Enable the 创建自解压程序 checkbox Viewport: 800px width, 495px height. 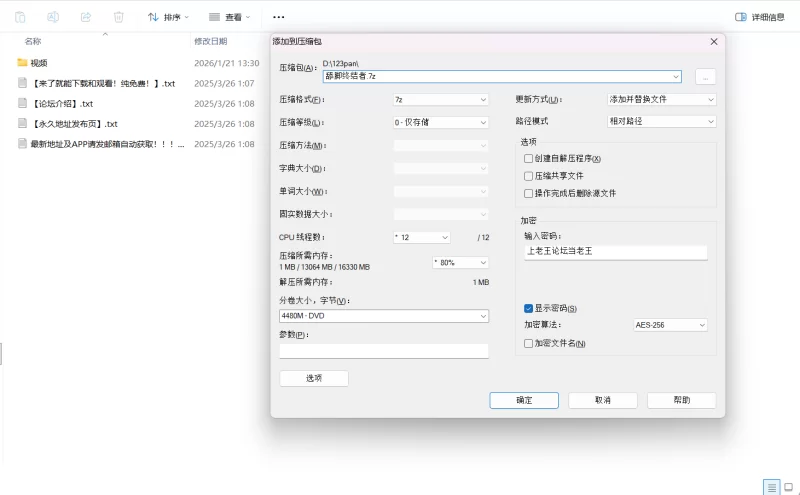(x=529, y=159)
